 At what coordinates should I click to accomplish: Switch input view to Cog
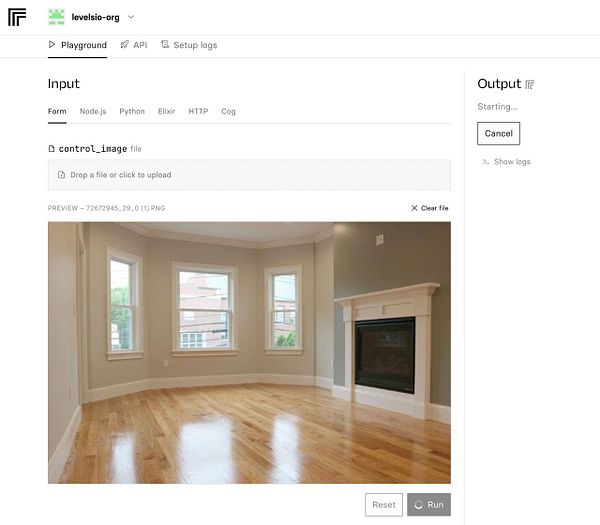(228, 111)
